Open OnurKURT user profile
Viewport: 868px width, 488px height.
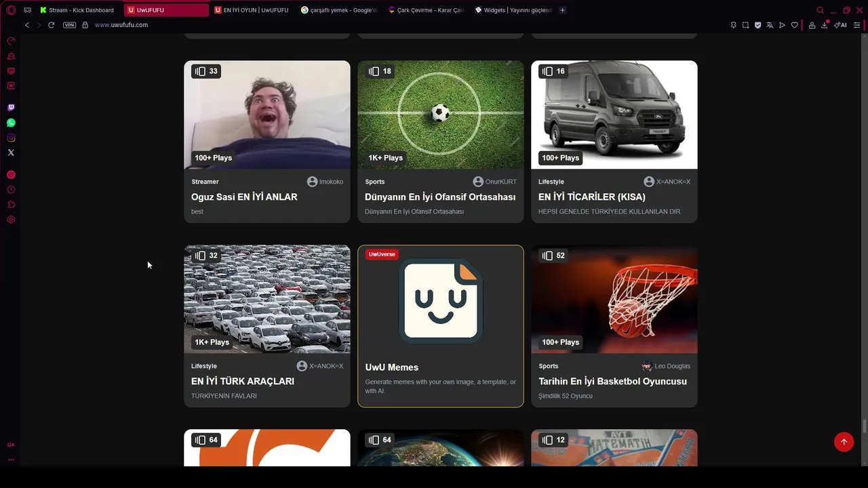(495, 182)
